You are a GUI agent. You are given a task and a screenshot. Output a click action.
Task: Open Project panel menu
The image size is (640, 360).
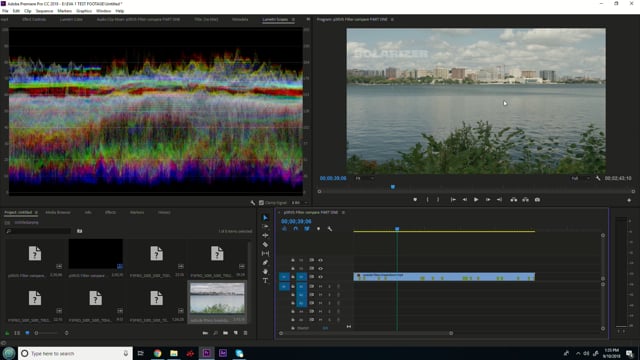pyautogui.click(x=36, y=212)
